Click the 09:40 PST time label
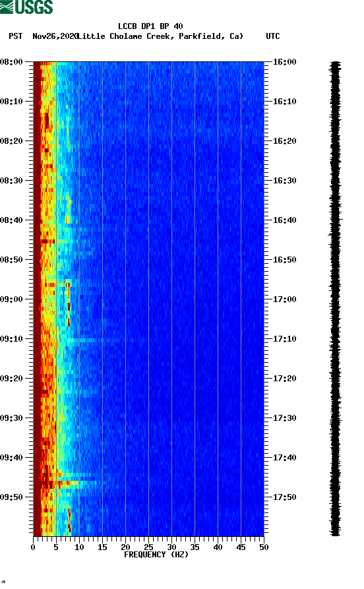364x589 pixels. pos(12,458)
